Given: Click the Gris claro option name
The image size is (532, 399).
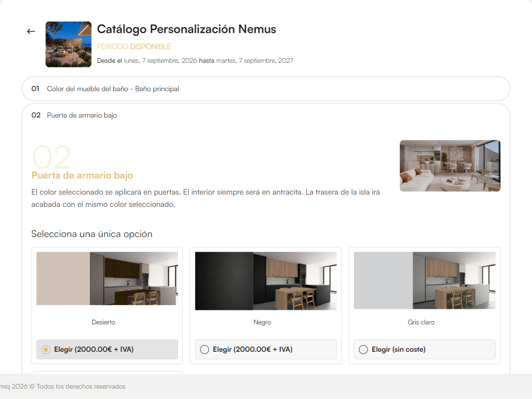Looking at the screenshot, I should tap(421, 322).
